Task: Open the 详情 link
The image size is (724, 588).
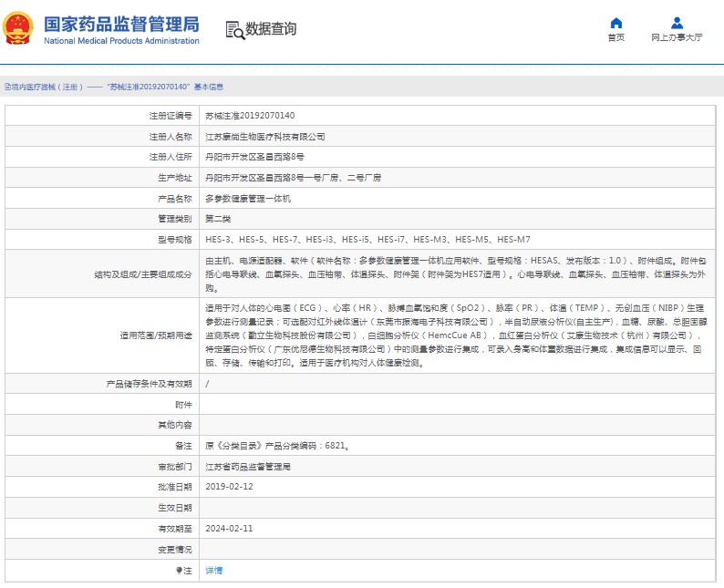Action: click(x=213, y=571)
